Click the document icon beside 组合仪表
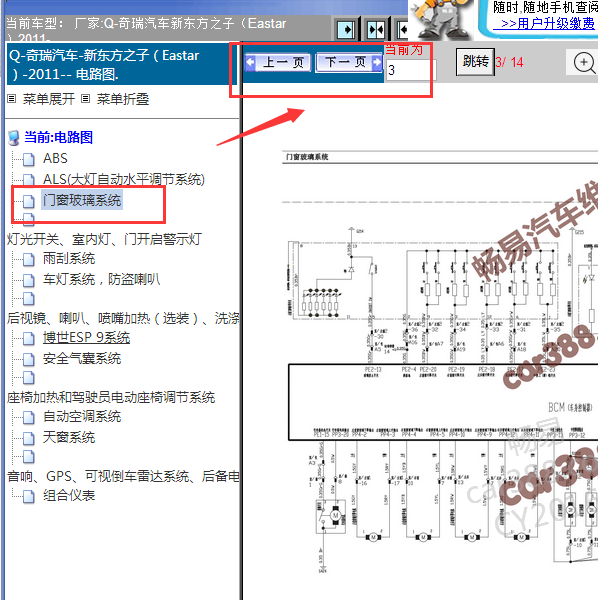 (x=28, y=496)
